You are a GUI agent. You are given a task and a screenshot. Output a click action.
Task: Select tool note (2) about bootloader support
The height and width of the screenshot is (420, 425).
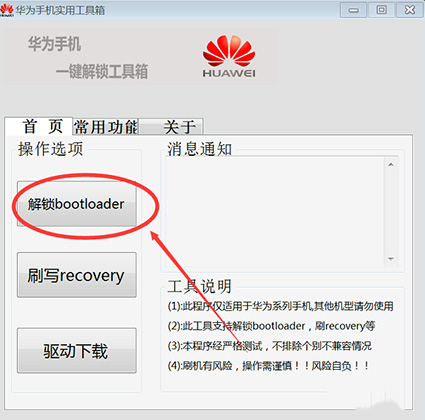click(x=271, y=326)
